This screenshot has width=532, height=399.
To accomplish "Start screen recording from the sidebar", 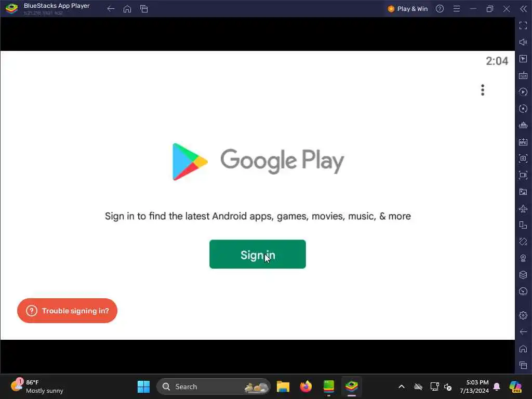I will click(523, 175).
